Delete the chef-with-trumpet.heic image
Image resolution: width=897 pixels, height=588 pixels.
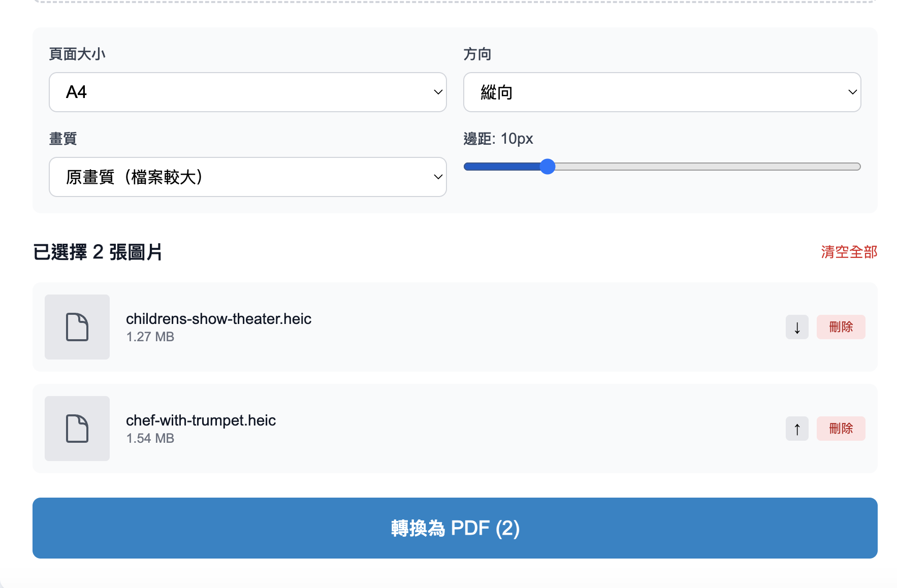[841, 429]
